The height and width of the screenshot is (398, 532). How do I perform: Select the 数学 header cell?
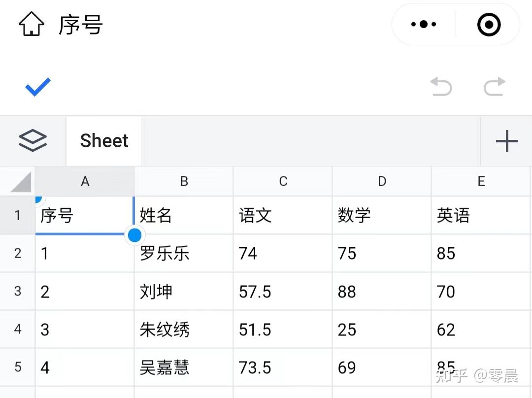(382, 215)
